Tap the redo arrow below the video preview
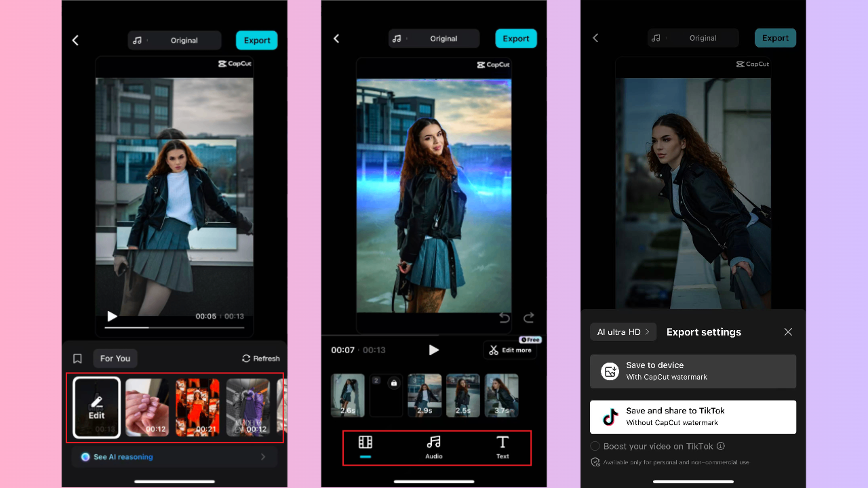Screen dimensions: 868x488 [528, 317]
